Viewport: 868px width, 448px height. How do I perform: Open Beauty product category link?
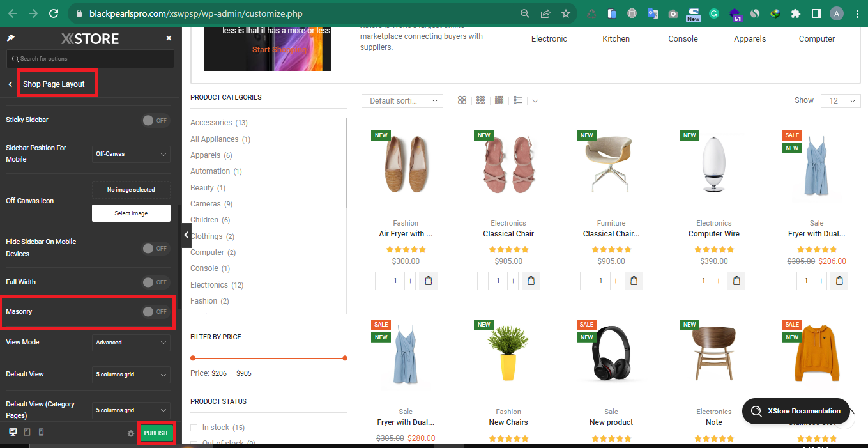[202, 188]
